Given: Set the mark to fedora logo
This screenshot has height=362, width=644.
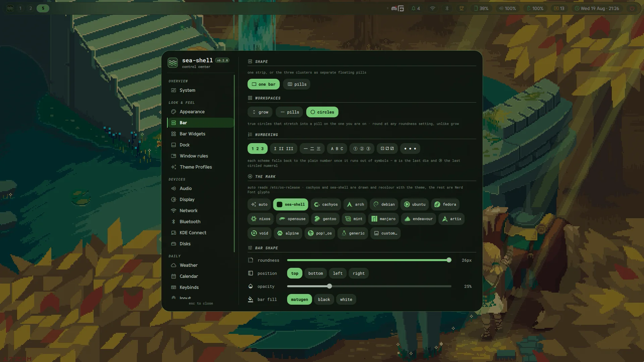Looking at the screenshot, I should click(445, 204).
